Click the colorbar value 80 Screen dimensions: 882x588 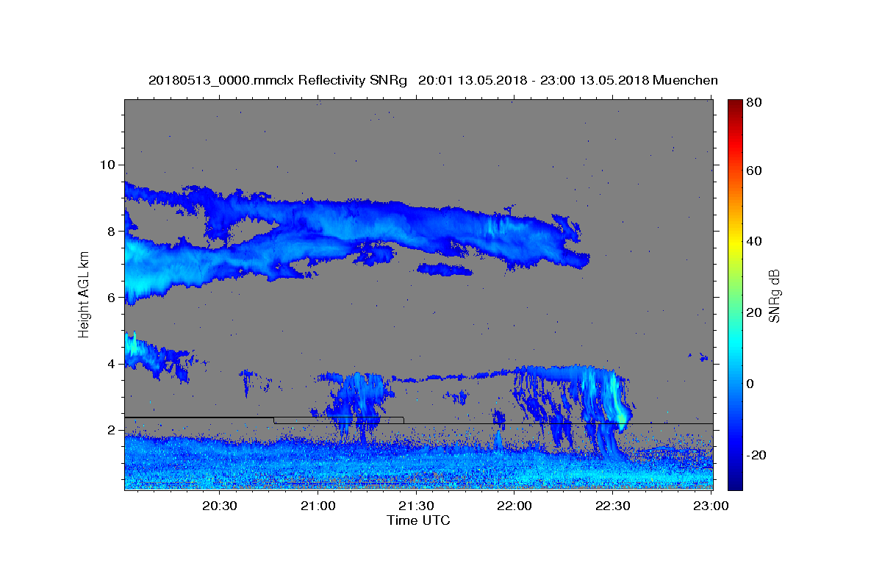pyautogui.click(x=753, y=103)
